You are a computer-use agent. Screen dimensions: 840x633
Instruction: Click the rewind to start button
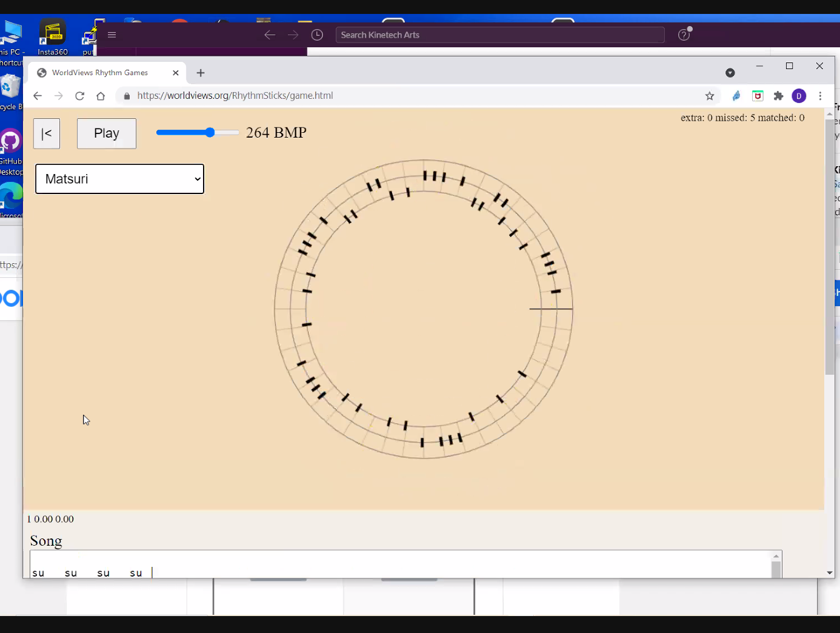47,133
